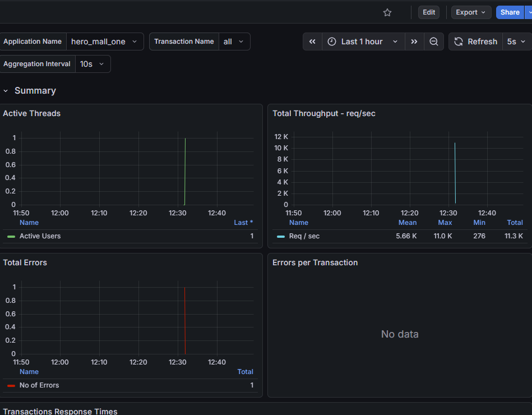Click the 11.3 K total value
Screen dimensions: 532x415
click(x=514, y=236)
